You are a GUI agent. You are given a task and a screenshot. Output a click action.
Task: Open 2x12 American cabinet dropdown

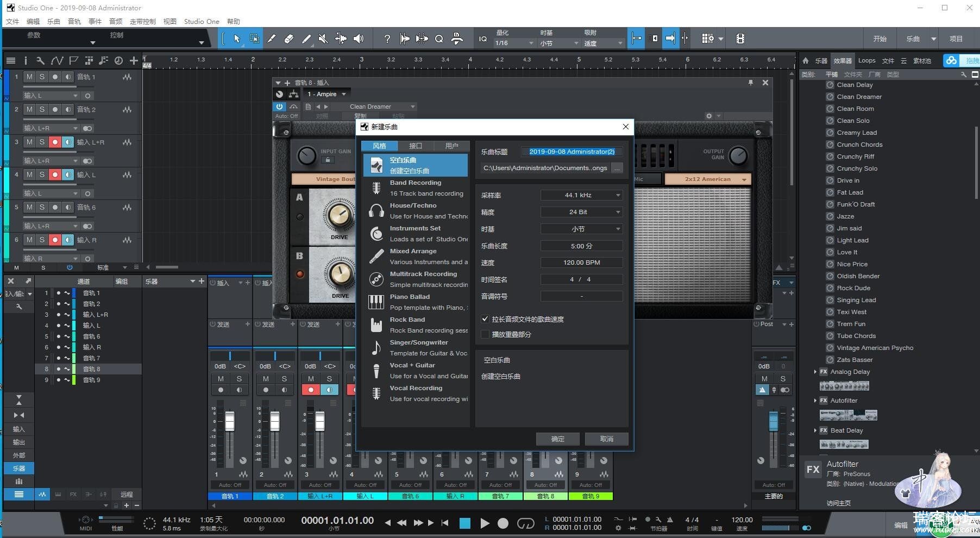click(708, 179)
